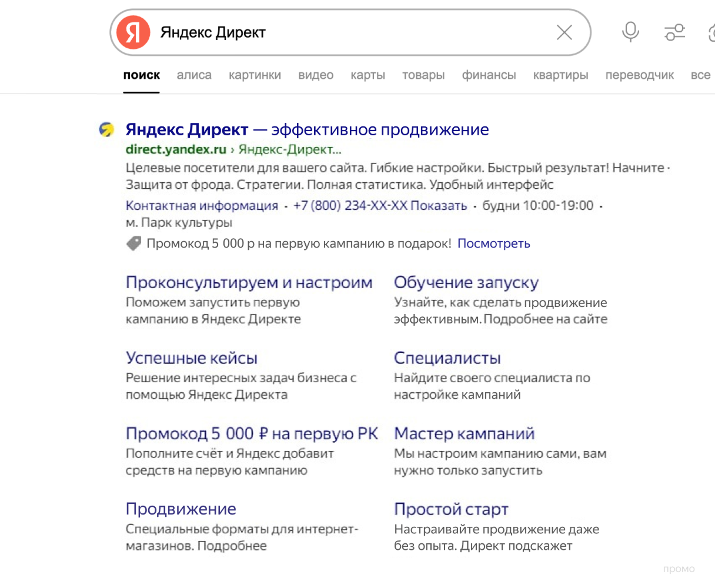Switch to the Алиса tab
The image size is (715, 588).
point(194,75)
